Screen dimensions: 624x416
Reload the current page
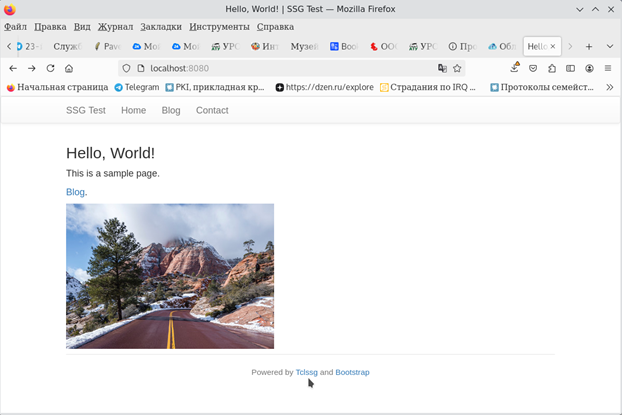(x=50, y=69)
